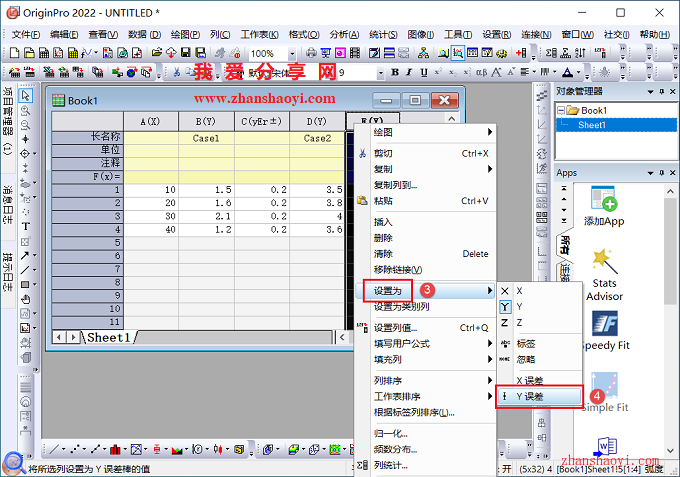Open the font color dropdown arrow
The image size is (680, 477).
(x=579, y=72)
